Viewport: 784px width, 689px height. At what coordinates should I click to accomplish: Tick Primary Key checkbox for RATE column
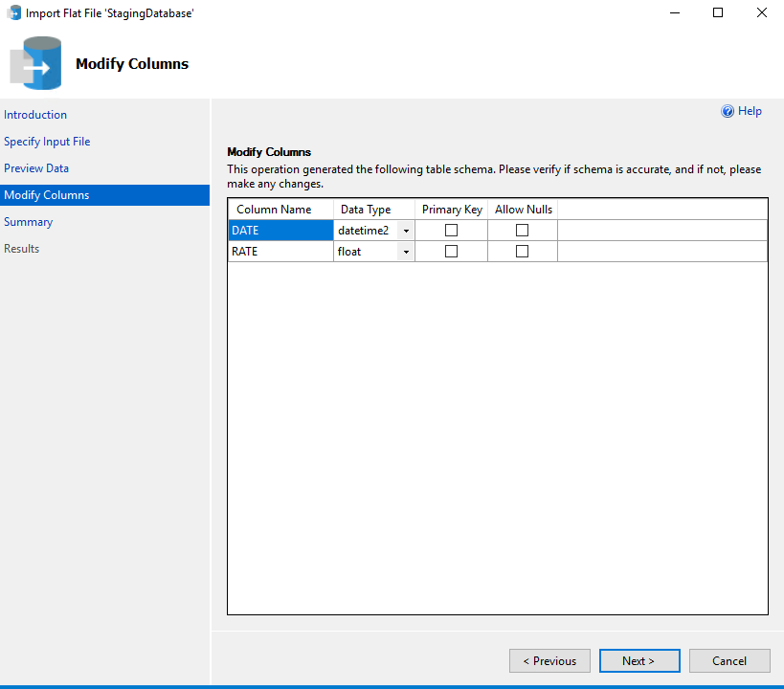coord(451,251)
